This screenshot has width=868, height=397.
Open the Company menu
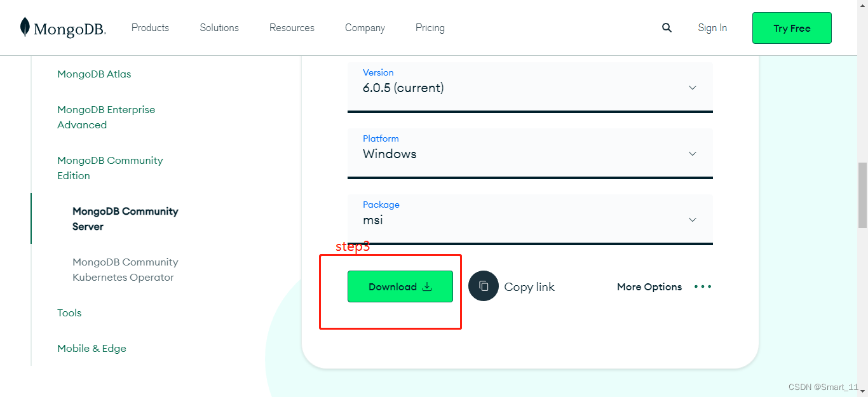(x=365, y=28)
